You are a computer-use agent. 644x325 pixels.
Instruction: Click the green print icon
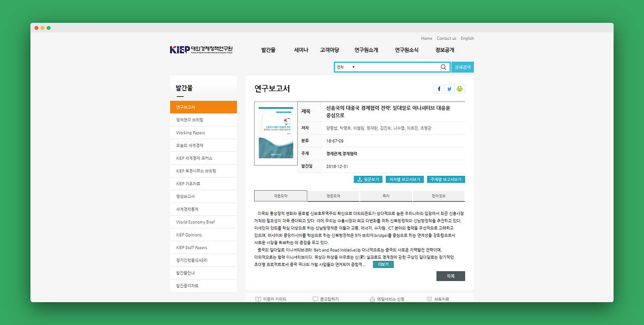(459, 89)
